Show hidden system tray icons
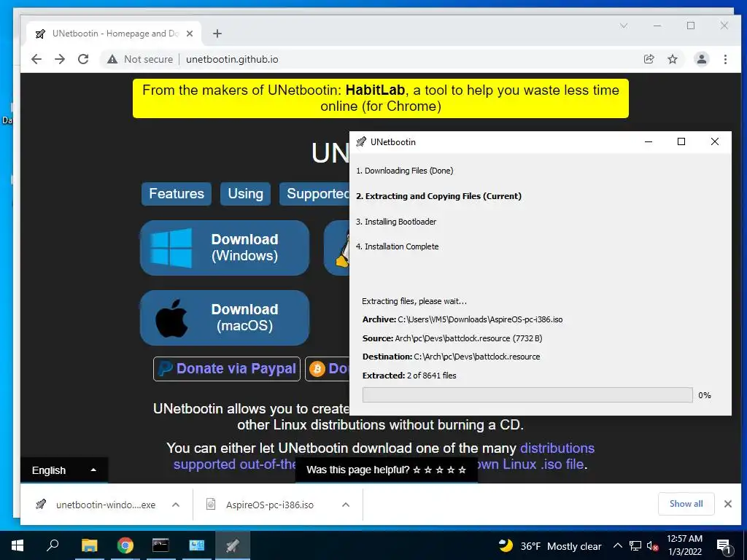747x560 pixels. (x=617, y=545)
